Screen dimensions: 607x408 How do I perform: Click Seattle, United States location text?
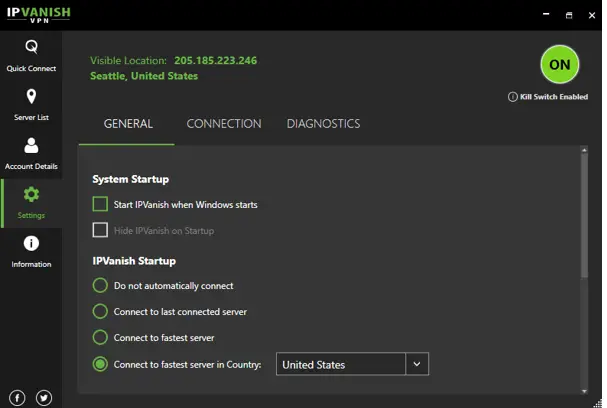[x=144, y=76]
